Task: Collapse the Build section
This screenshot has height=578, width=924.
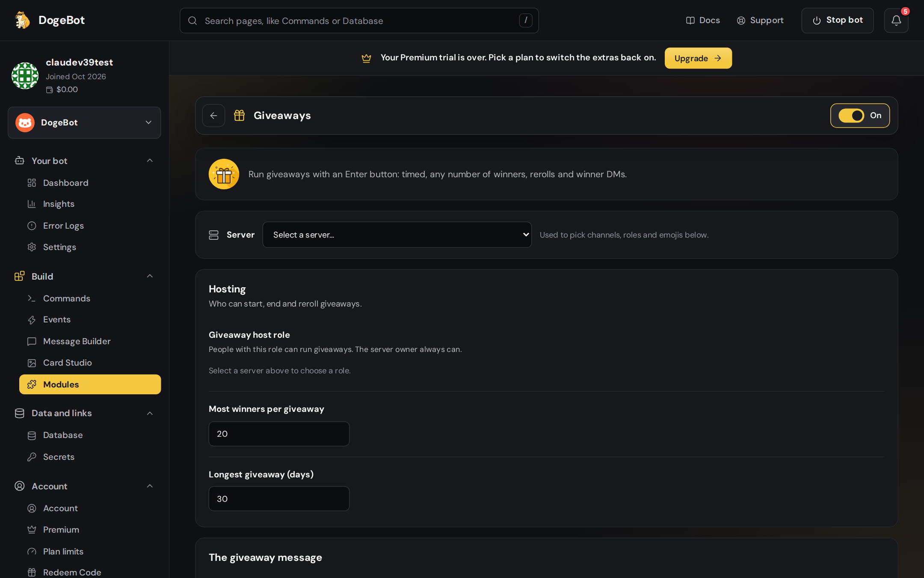Action: point(150,276)
